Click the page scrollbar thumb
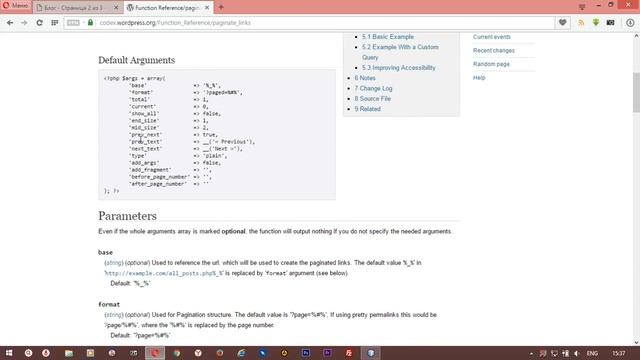 tap(636, 92)
